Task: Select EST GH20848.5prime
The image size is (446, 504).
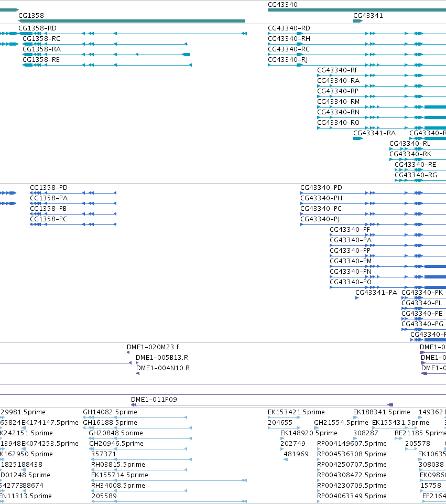Action: tap(116, 433)
